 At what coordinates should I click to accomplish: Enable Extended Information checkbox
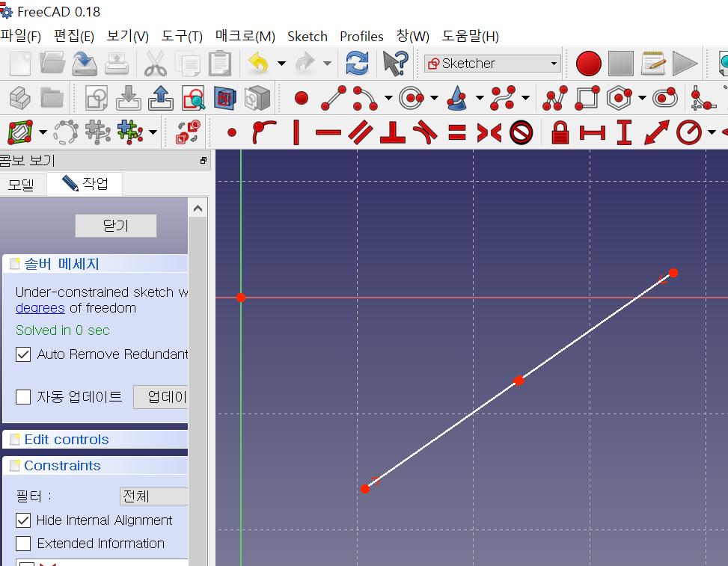pos(22,544)
